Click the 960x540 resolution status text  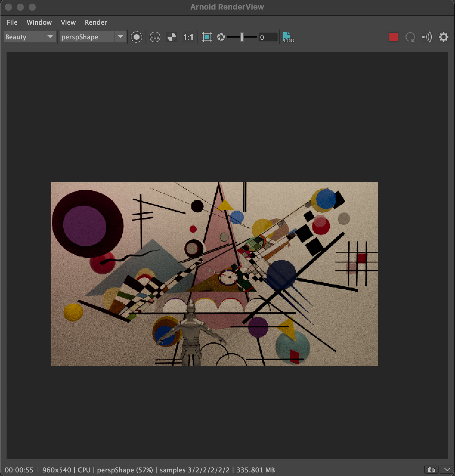click(57, 470)
